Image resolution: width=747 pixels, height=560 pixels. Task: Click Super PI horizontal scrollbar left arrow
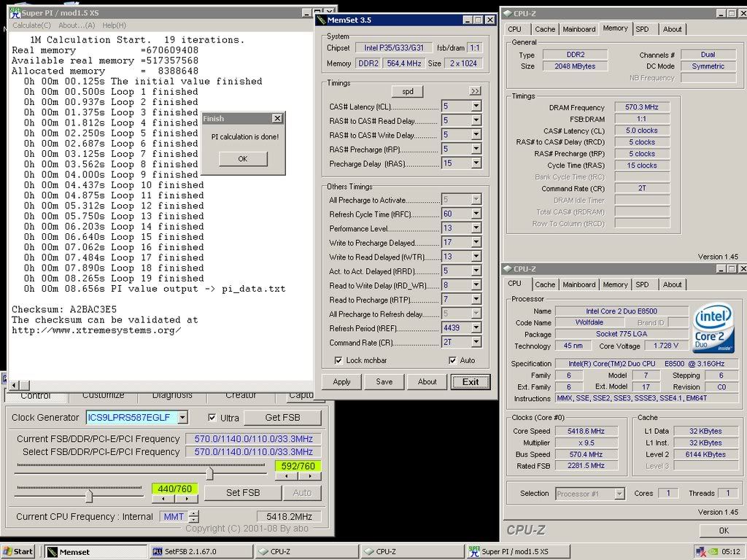[x=14, y=385]
